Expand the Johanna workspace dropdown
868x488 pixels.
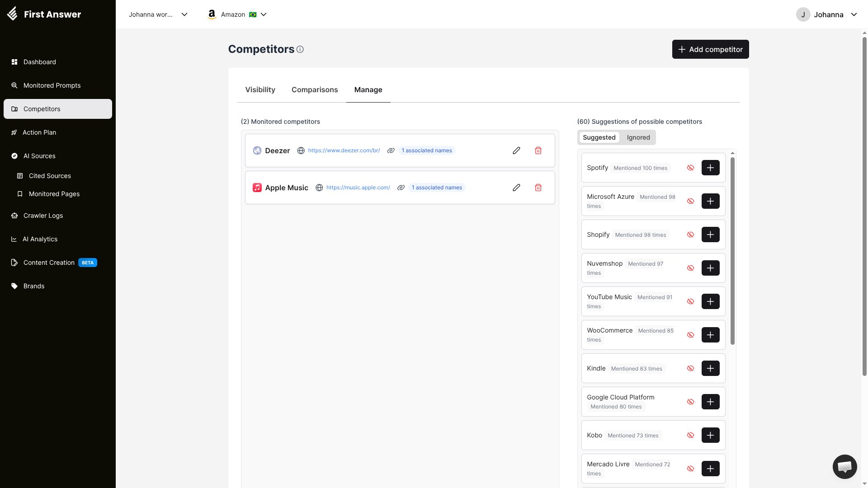[x=158, y=14]
